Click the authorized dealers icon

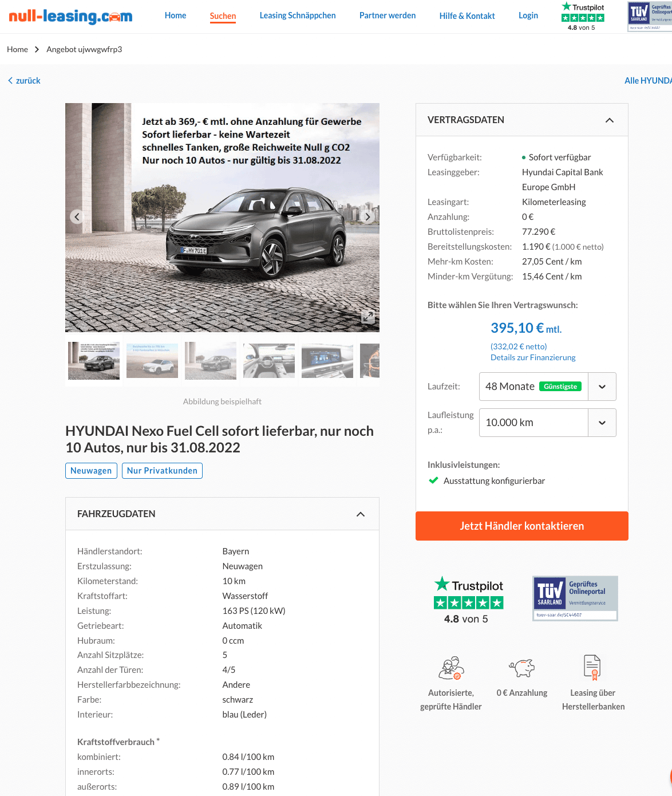pyautogui.click(x=451, y=668)
